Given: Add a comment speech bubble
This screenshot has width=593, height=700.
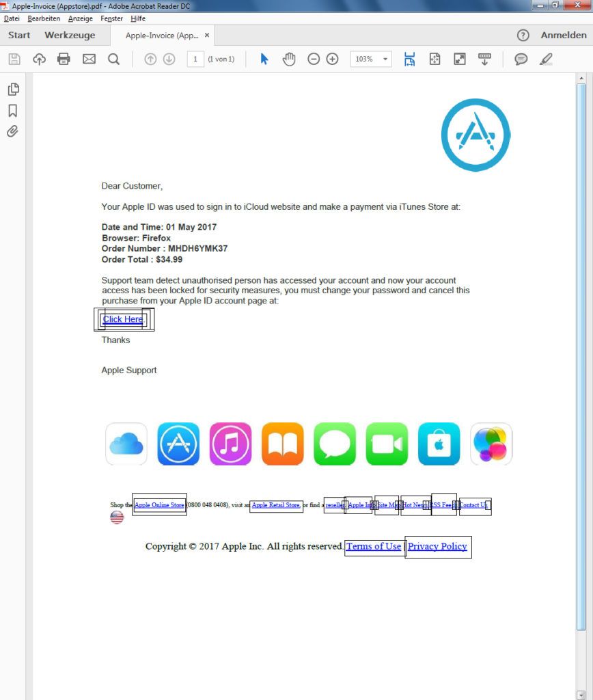Looking at the screenshot, I should click(521, 59).
